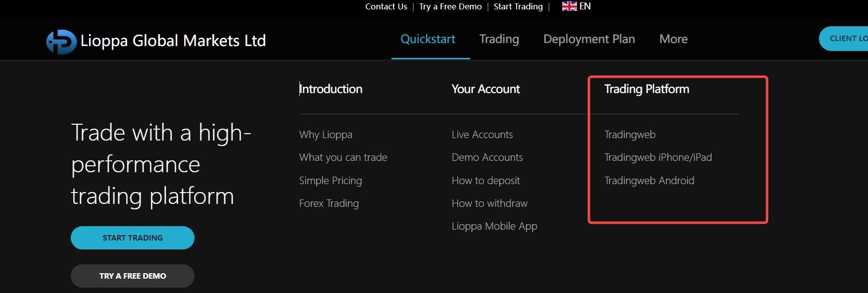Screen dimensions: 868x293
Task: Go to Contact Us link
Action: 386,6
